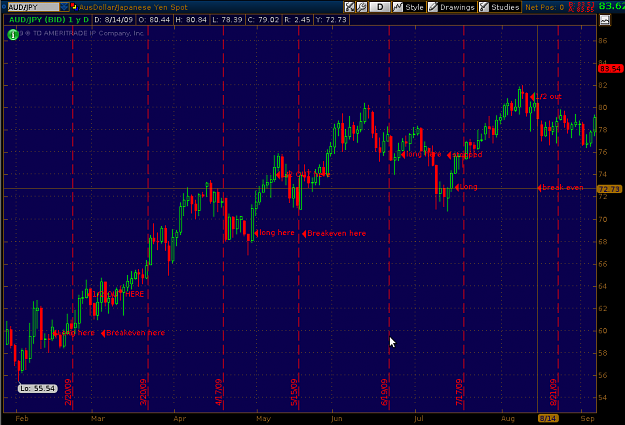Click the 'C: 79.02' close value
The height and width of the screenshot is (425, 625).
(263, 20)
